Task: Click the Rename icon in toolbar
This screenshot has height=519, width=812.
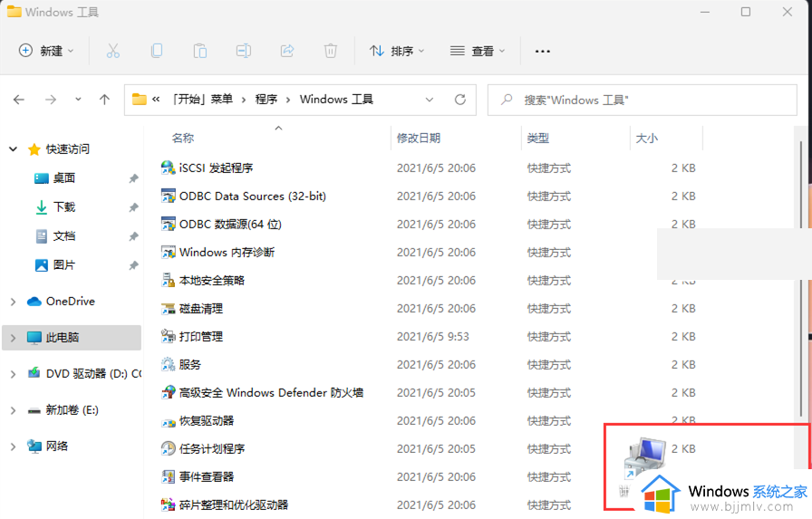Action: (x=244, y=51)
